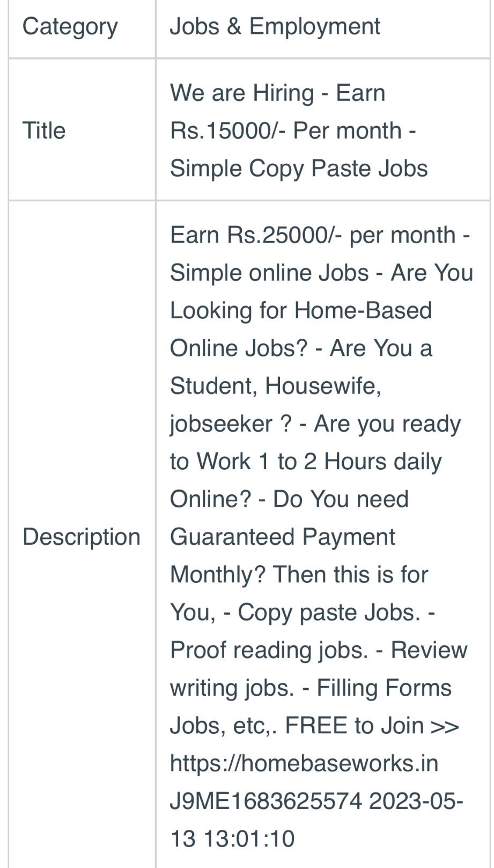
Task: Select the Jobs & Employment category value
Action: coord(275,27)
